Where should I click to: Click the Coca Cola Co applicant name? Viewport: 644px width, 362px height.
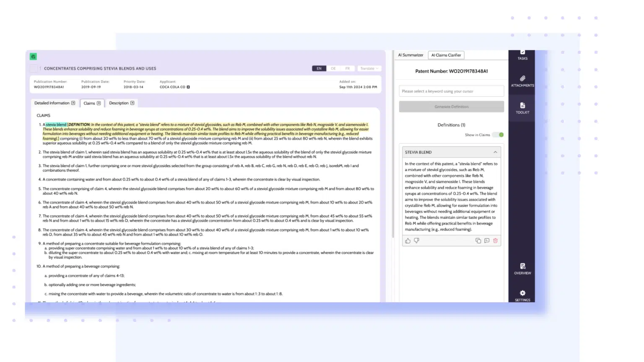pos(172,87)
